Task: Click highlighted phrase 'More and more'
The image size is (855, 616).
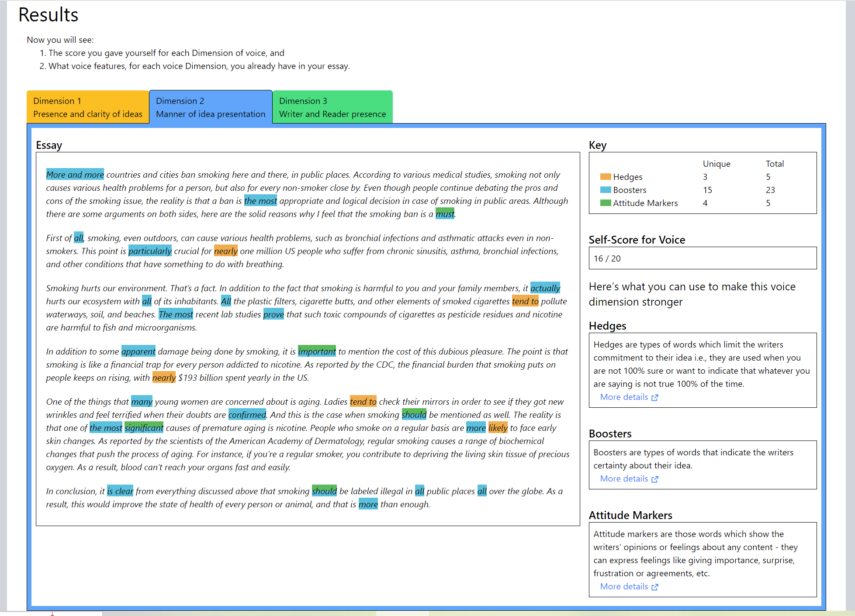Action: (x=75, y=175)
